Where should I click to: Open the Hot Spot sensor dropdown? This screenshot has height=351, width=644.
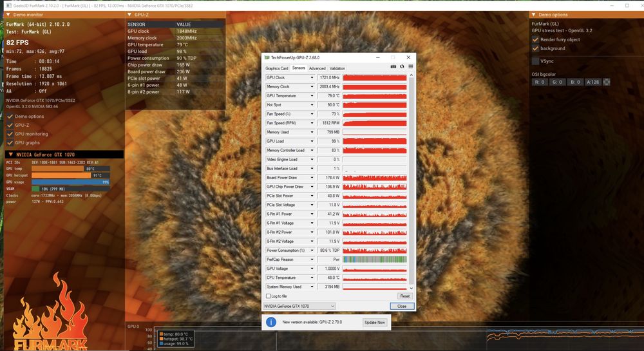tap(312, 105)
